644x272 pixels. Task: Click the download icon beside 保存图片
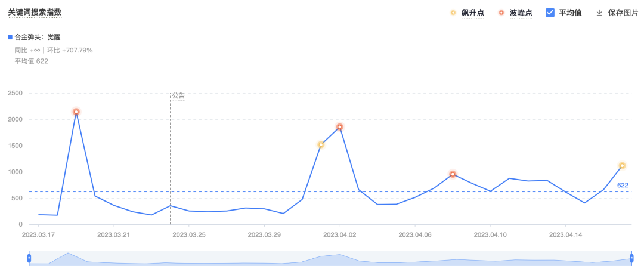[x=599, y=13]
